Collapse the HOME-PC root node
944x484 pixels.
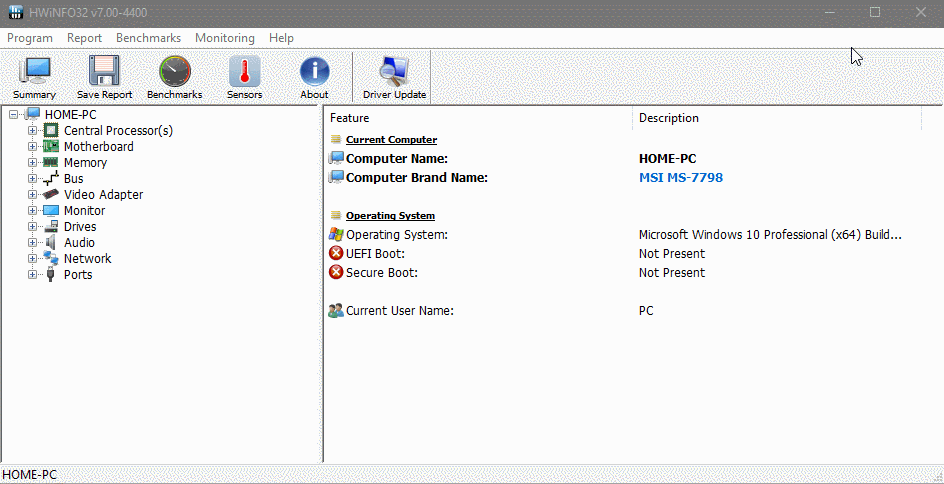(x=13, y=114)
